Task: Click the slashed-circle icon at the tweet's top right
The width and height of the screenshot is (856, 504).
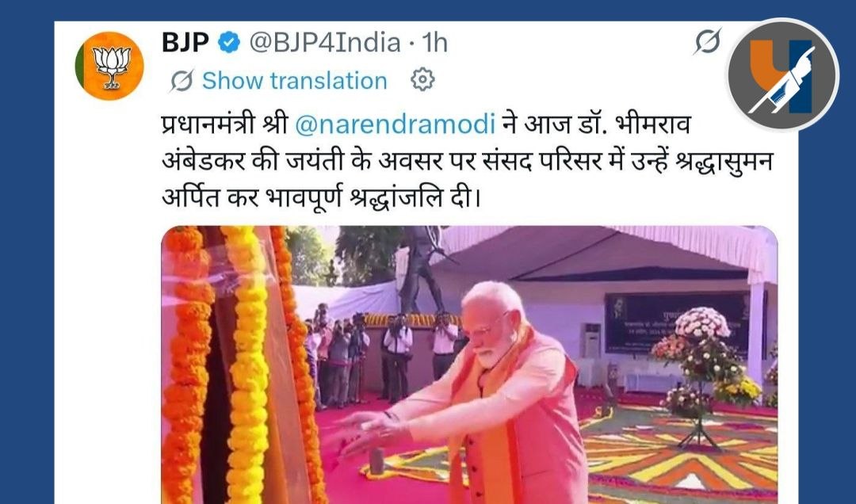Action: [708, 41]
